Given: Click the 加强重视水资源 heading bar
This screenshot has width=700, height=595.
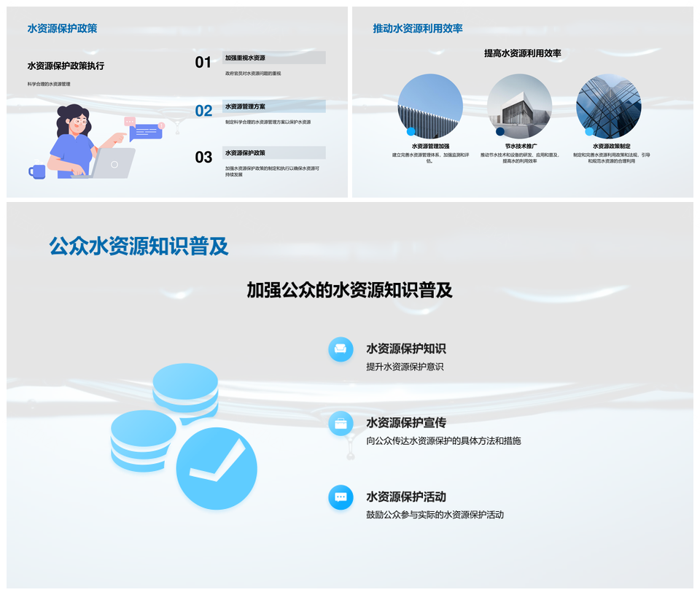Looking at the screenshot, I should click(273, 58).
